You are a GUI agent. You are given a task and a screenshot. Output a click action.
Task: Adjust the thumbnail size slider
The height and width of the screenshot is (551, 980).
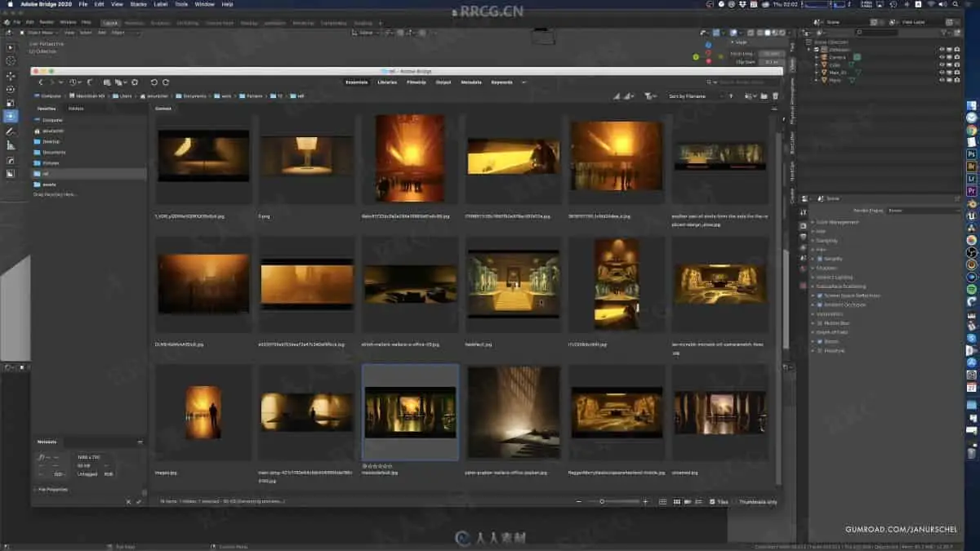pyautogui.click(x=603, y=501)
